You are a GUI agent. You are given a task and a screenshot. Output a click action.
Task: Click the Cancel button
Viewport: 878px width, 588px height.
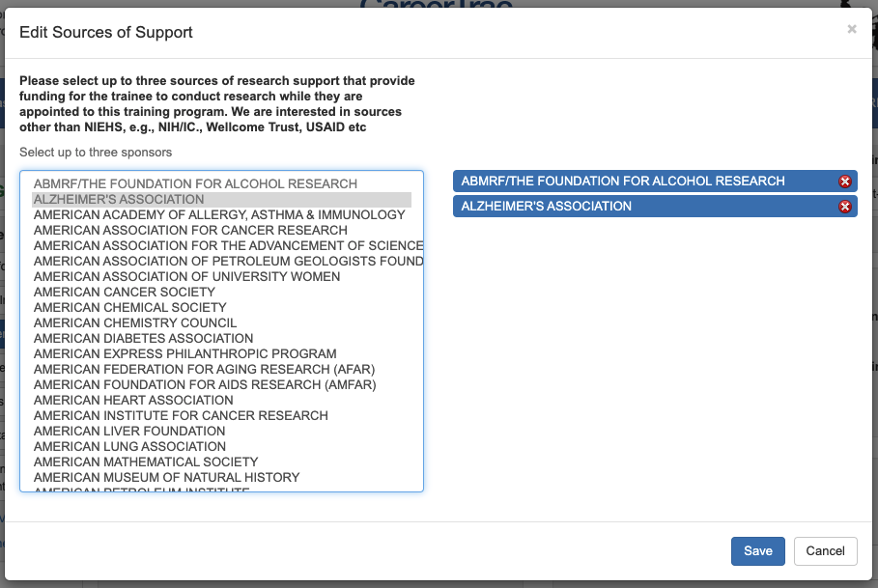(x=825, y=550)
